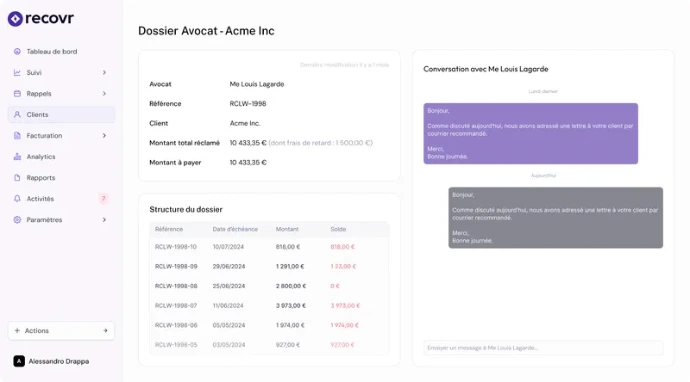690x382 pixels.
Task: Click the Suivi chart icon
Action: tap(17, 73)
